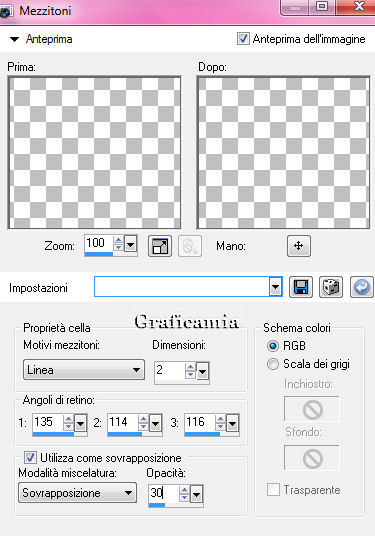Click the reset to default arrow icon
Image resolution: width=375 pixels, height=536 pixels.
coord(362,287)
